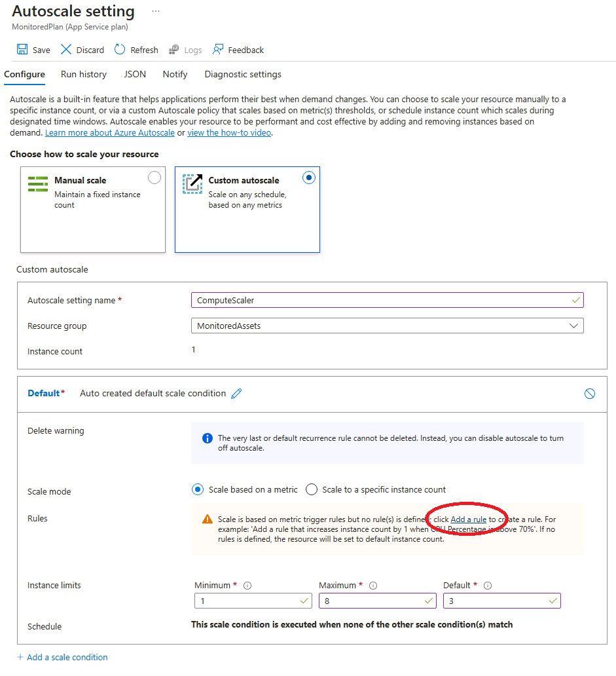The width and height of the screenshot is (616, 676).
Task: Click the Custom autoscale arrow icon
Action: pyautogui.click(x=192, y=184)
